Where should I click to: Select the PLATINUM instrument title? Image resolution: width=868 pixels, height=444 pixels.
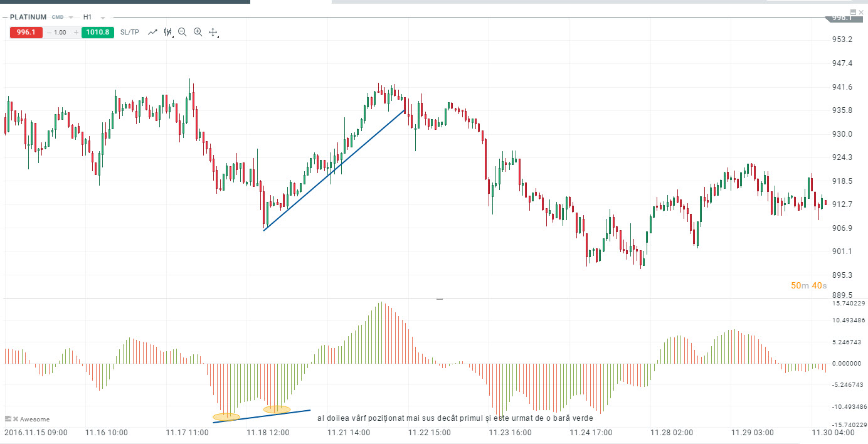tap(28, 17)
